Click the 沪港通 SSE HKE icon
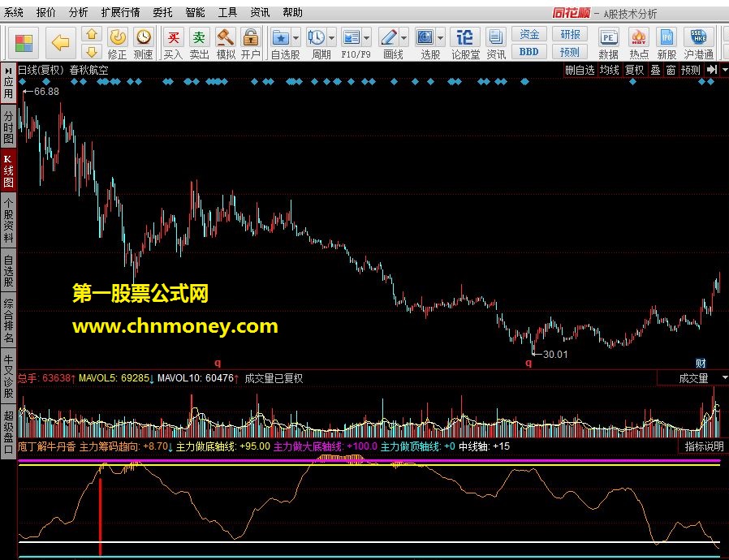Screen dimensions: 729x560 (x=698, y=37)
